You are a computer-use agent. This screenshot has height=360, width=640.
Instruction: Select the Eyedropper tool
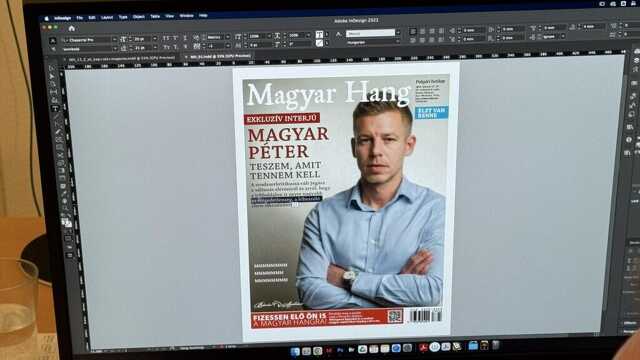[x=64, y=193]
